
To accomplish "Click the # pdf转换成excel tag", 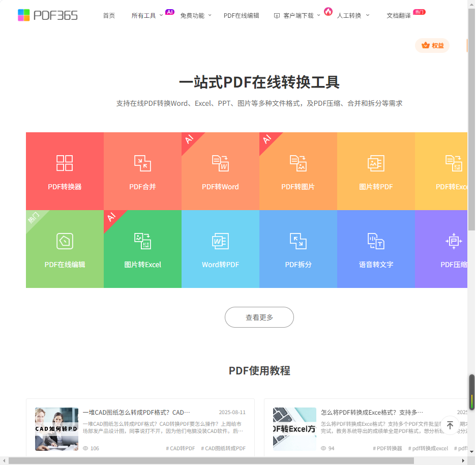I will (428, 448).
